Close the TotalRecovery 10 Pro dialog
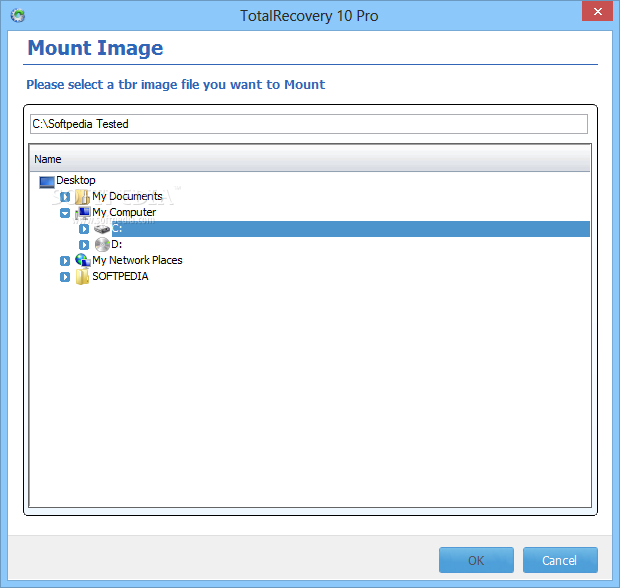620x588 pixels. [597, 11]
